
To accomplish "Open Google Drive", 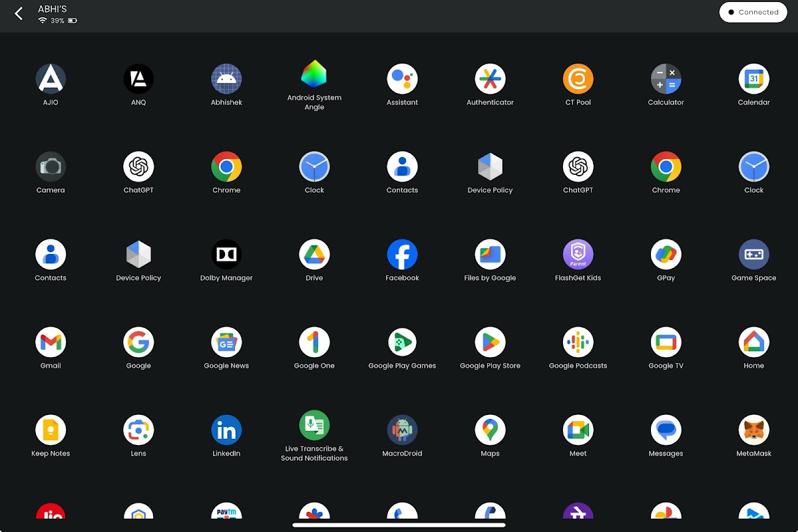I will (x=314, y=254).
